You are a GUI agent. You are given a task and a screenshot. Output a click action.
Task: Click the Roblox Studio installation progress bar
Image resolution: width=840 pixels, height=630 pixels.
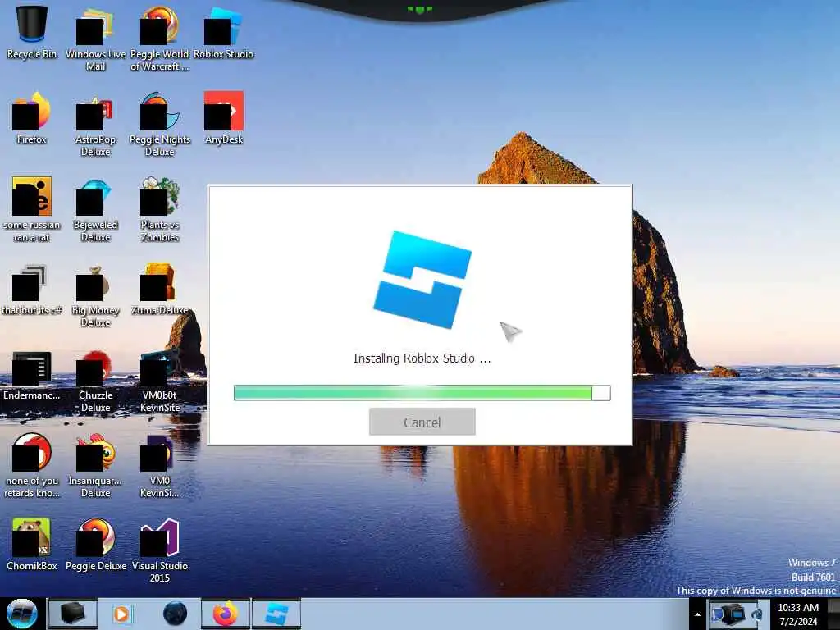pos(422,393)
